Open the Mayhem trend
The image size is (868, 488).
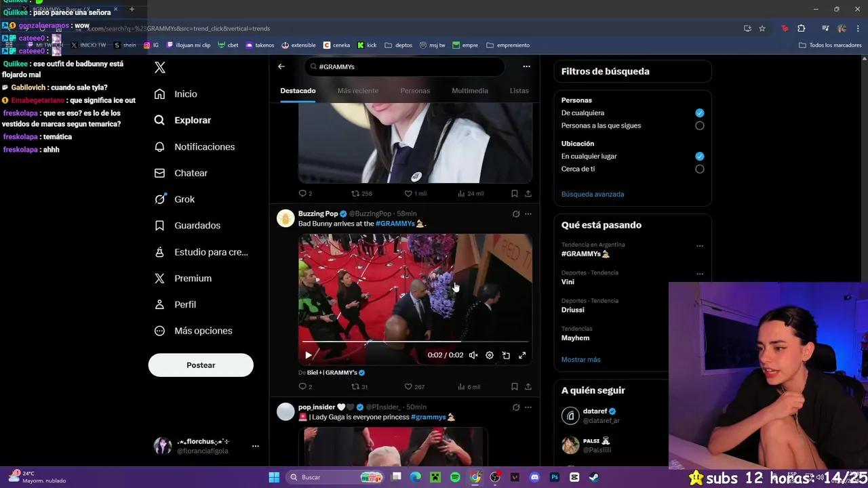[575, 338]
